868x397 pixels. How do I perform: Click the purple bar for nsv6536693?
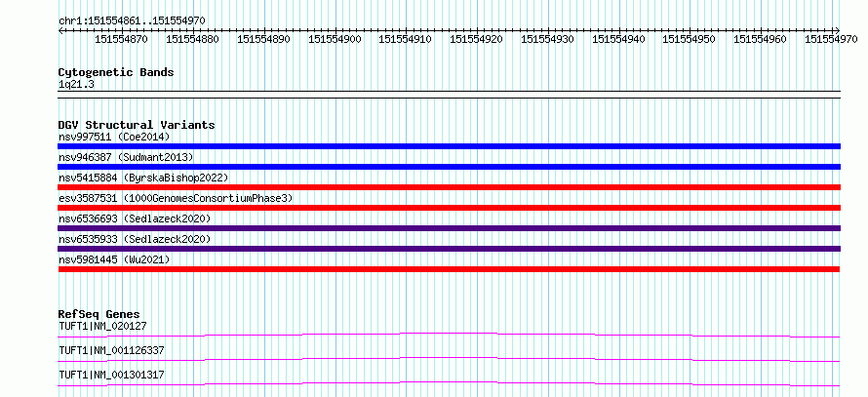pyautogui.click(x=449, y=228)
